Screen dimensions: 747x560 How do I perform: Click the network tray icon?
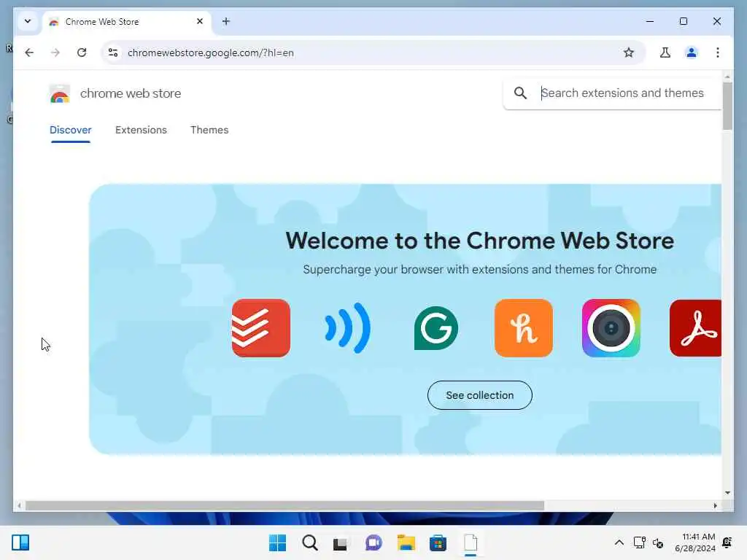pyautogui.click(x=639, y=542)
